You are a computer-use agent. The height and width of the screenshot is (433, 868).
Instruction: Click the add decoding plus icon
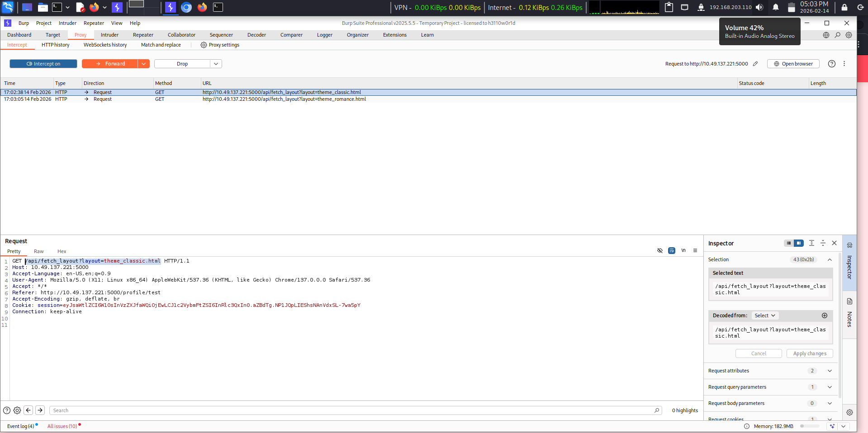click(824, 315)
